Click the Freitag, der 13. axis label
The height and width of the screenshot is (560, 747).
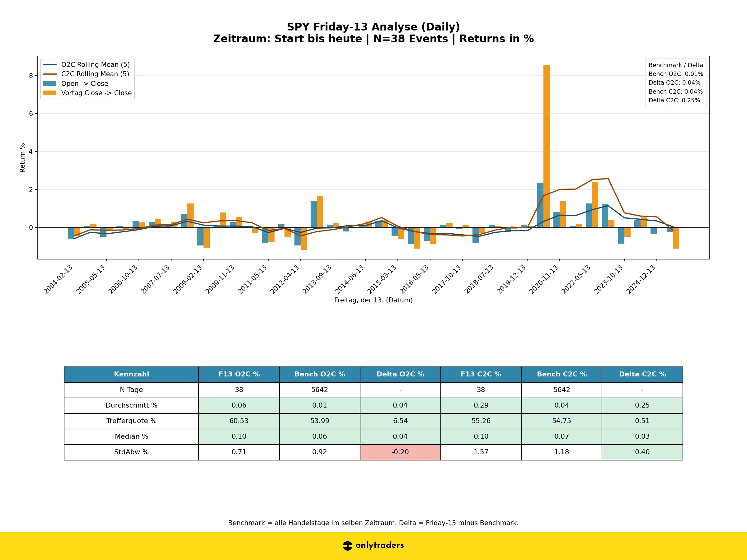(x=373, y=300)
